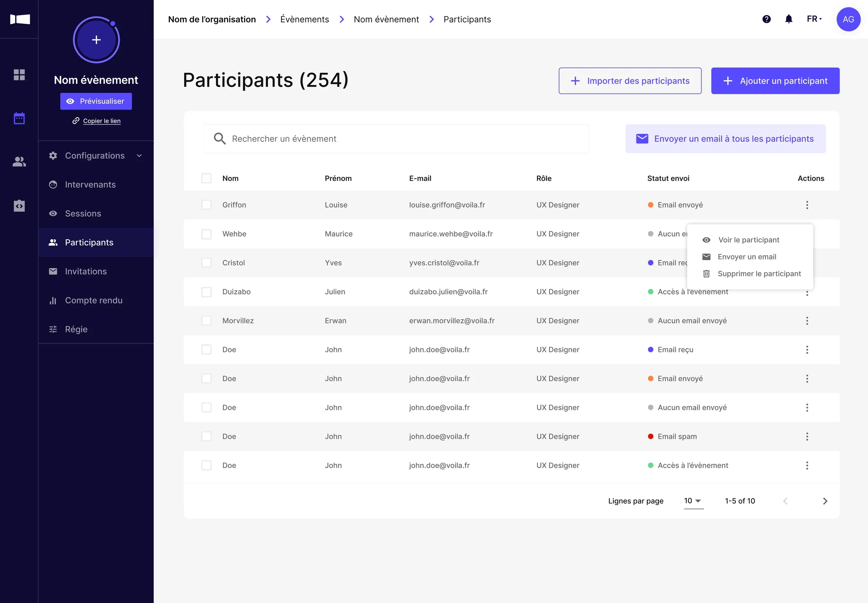Open the rows per page dropdown showing 10
The image size is (868, 603).
pos(693,501)
